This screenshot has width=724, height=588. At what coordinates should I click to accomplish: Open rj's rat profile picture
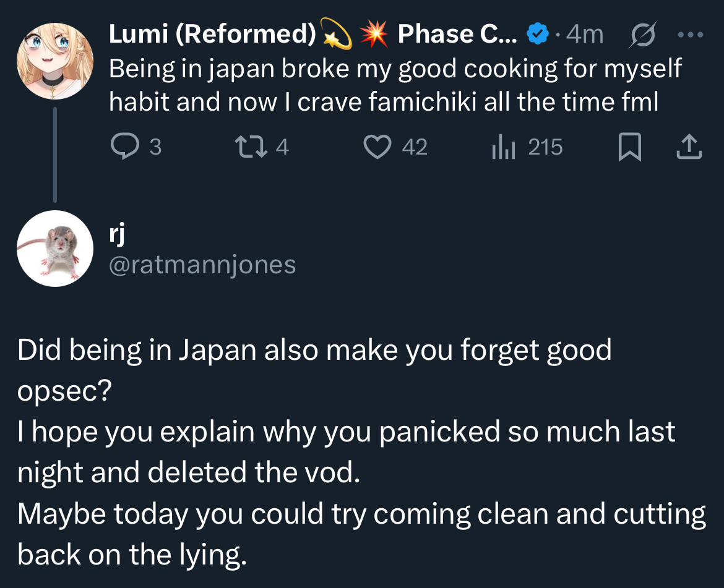pyautogui.click(x=55, y=249)
